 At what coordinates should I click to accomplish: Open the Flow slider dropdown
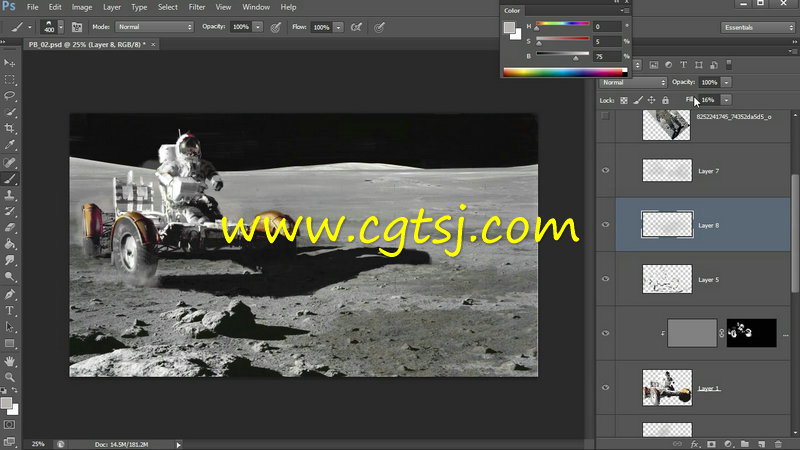click(x=338, y=27)
